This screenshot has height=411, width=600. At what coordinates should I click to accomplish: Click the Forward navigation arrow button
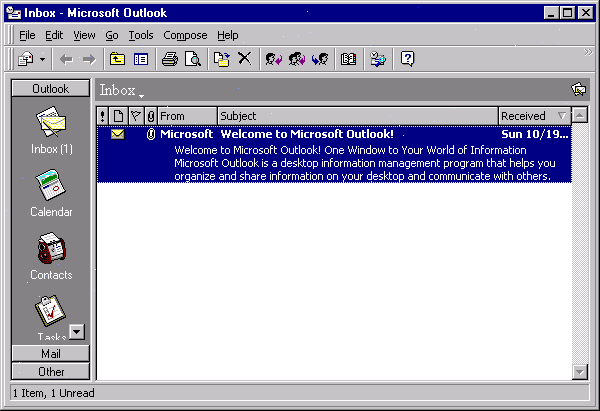point(89,59)
